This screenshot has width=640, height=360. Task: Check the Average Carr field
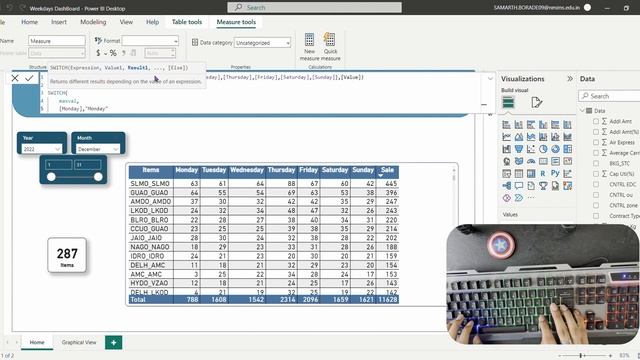click(x=596, y=153)
